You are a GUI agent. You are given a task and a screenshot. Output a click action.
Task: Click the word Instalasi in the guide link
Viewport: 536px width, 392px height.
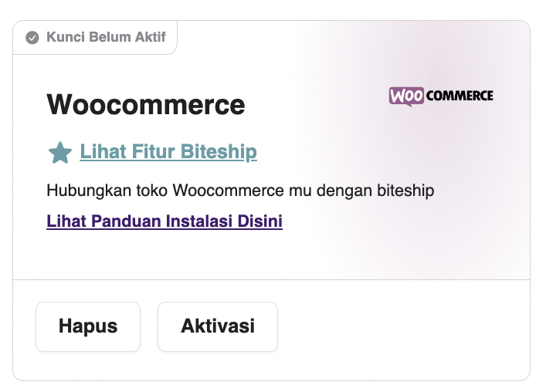(x=199, y=221)
